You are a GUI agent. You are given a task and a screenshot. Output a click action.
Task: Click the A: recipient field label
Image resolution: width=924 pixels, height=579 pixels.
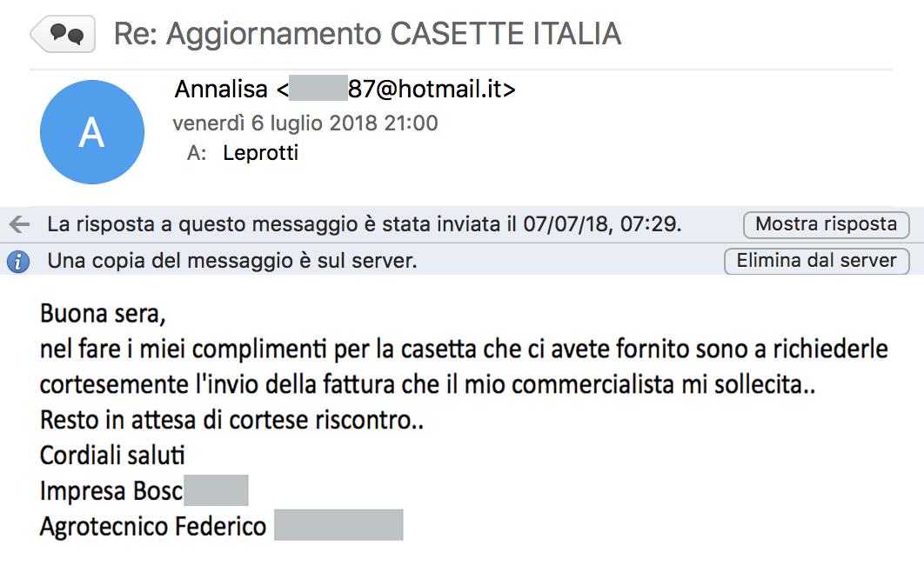197,153
